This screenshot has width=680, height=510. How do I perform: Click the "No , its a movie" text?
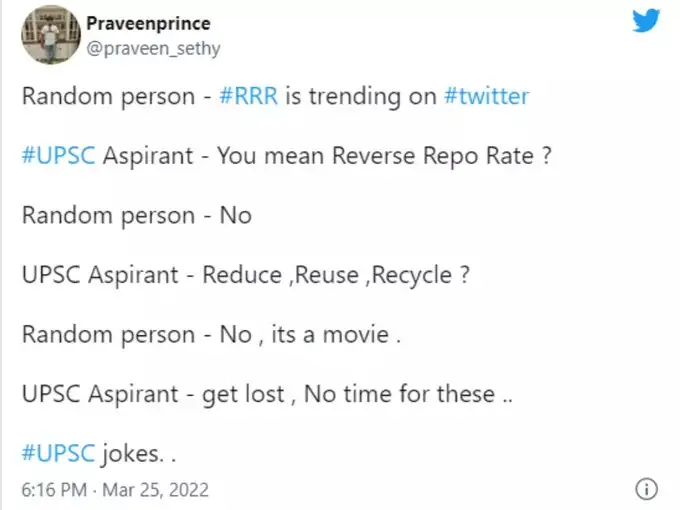coord(309,335)
